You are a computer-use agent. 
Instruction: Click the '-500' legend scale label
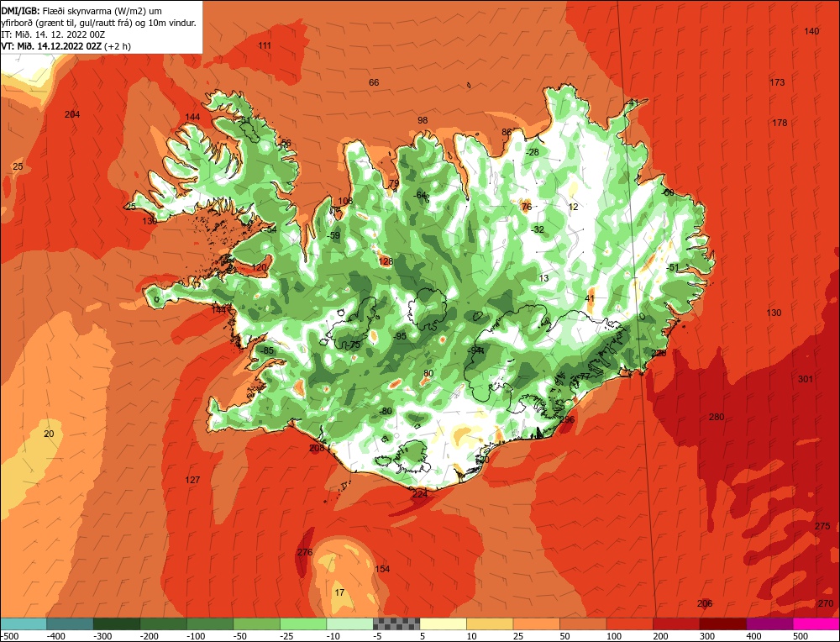click(x=9, y=637)
